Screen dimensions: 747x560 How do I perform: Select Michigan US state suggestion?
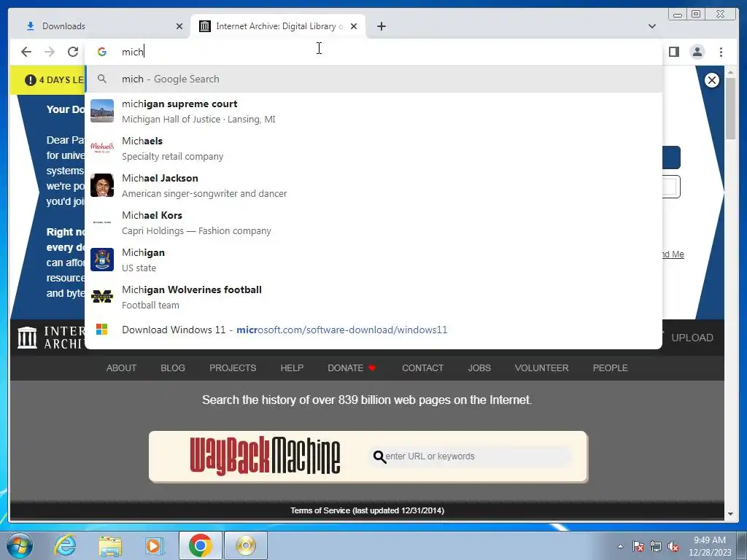(373, 260)
